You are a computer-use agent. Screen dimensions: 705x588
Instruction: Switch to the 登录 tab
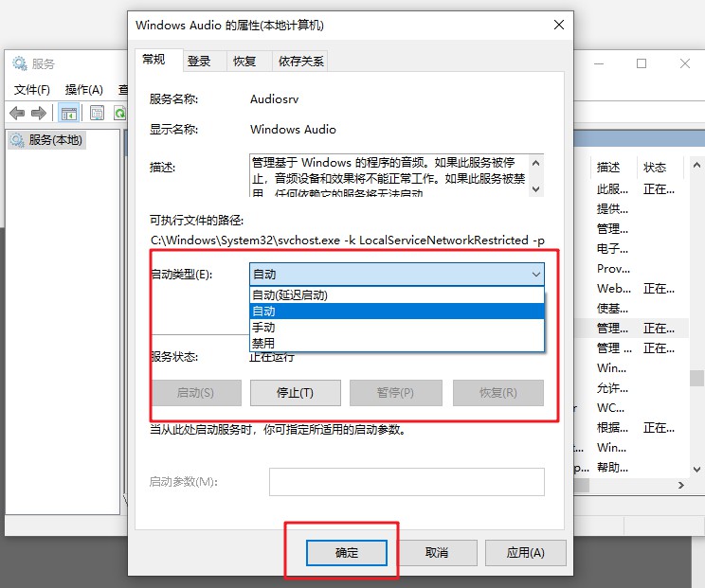[x=199, y=61]
